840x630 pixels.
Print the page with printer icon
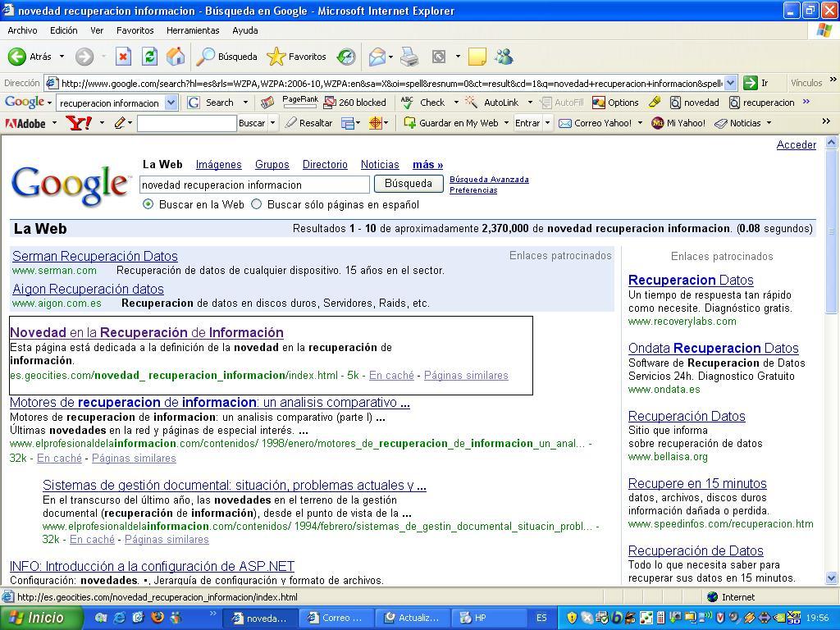(409, 57)
